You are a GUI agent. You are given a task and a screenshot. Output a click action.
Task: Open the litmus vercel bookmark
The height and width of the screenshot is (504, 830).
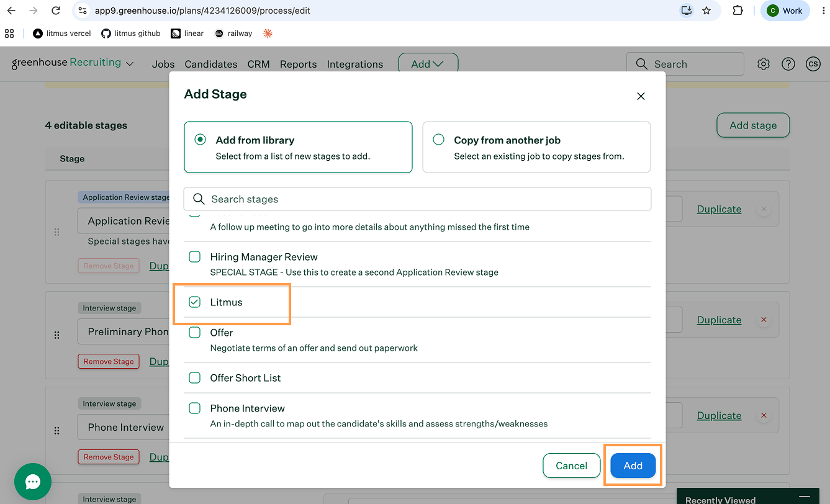pos(62,34)
